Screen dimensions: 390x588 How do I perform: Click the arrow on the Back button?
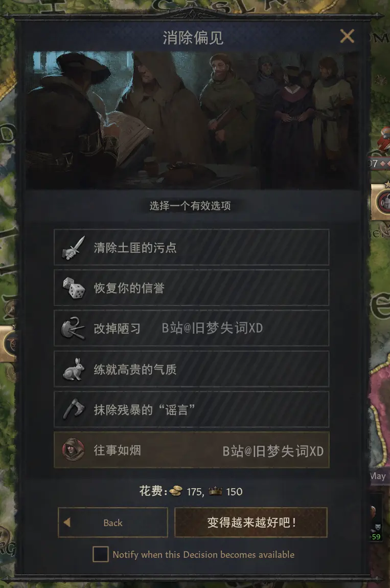click(67, 522)
